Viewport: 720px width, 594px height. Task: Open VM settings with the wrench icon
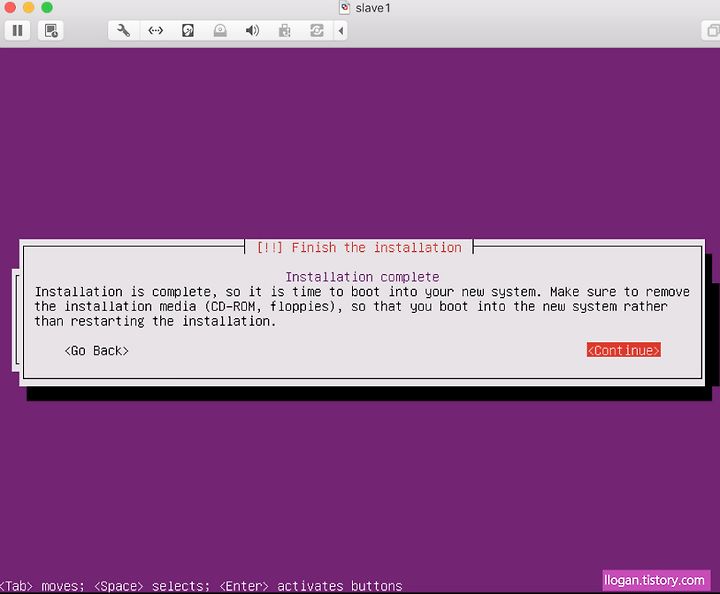(x=124, y=31)
